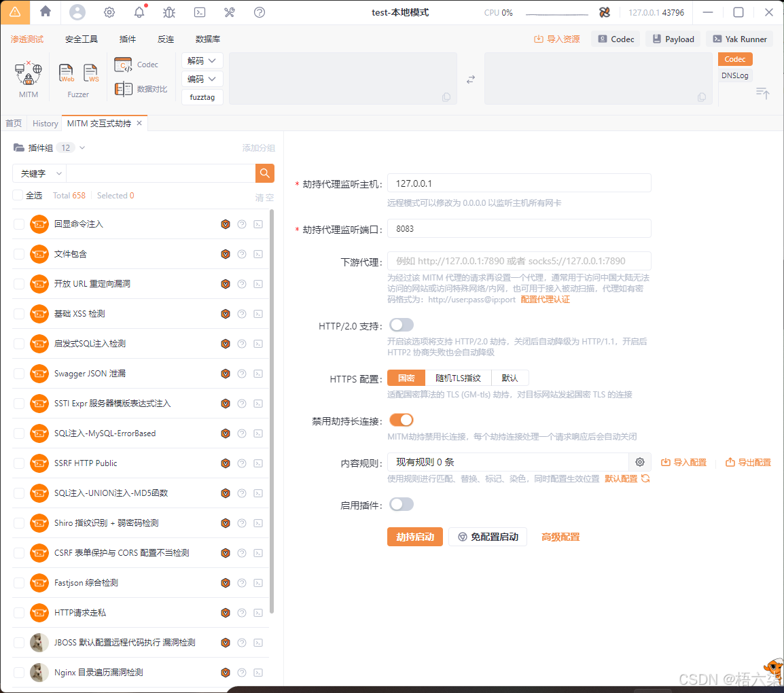Toggle the 启用插件 switch
The image size is (784, 693).
coord(401,504)
